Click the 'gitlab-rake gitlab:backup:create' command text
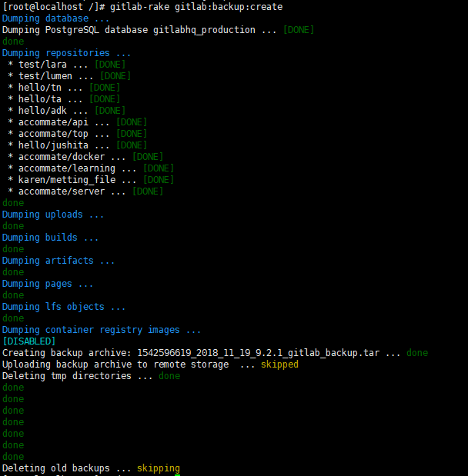This screenshot has width=468, height=476. [196, 7]
